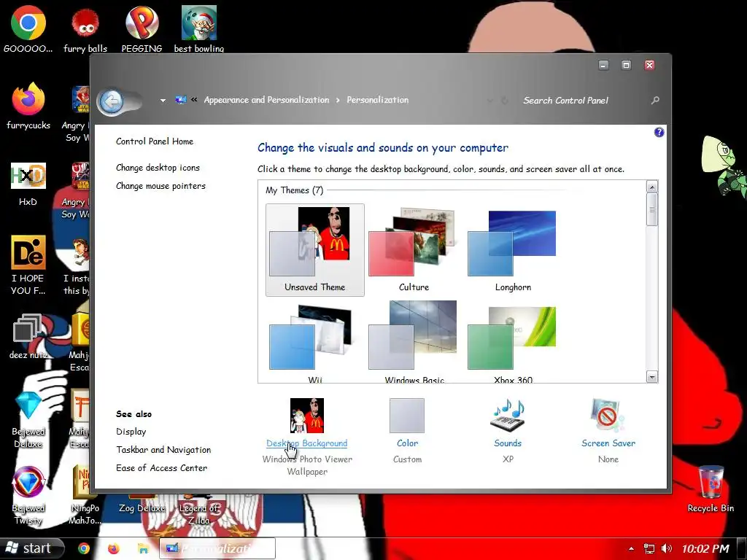
Task: Click the Screen Saver icon
Action: click(x=608, y=415)
